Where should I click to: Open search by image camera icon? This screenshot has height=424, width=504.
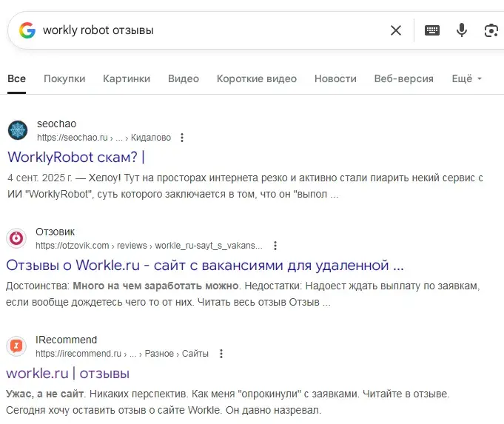(x=491, y=30)
